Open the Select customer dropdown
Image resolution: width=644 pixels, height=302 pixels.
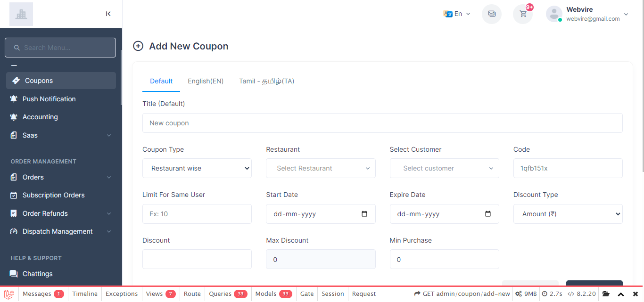(444, 168)
